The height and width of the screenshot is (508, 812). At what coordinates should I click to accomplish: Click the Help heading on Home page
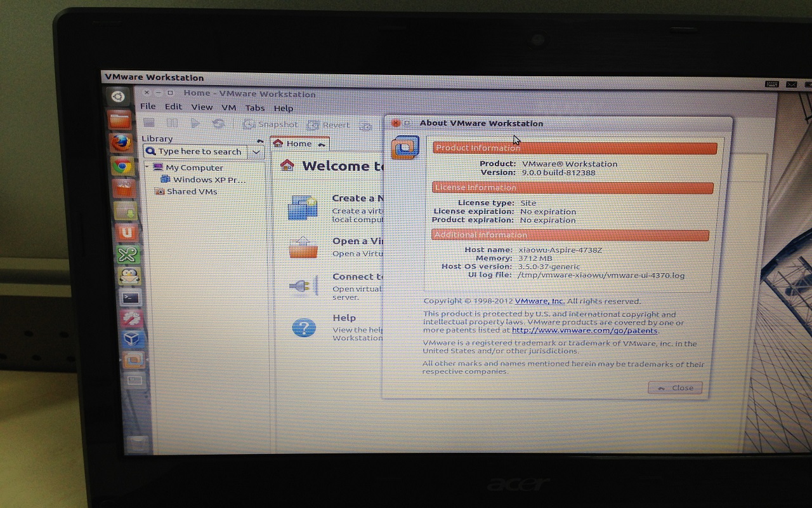(x=344, y=317)
